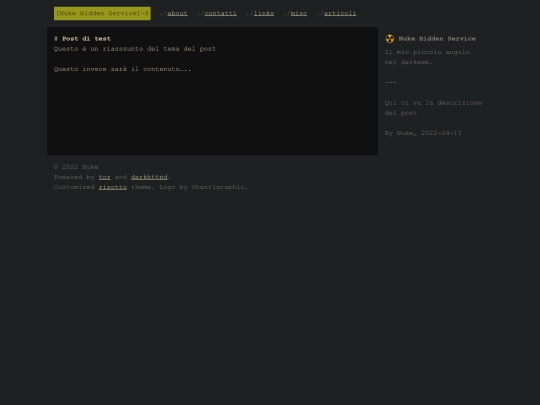Follow the darkhttpd link in the footer
Viewport: 540px width, 405px height.
149,177
